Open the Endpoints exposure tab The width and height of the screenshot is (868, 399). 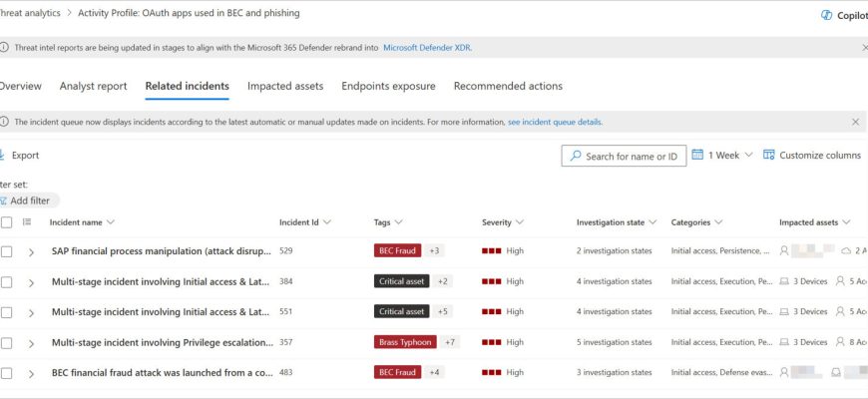[x=388, y=86]
